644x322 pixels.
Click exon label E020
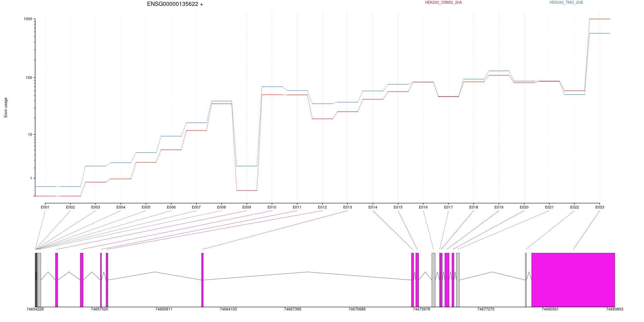click(524, 207)
